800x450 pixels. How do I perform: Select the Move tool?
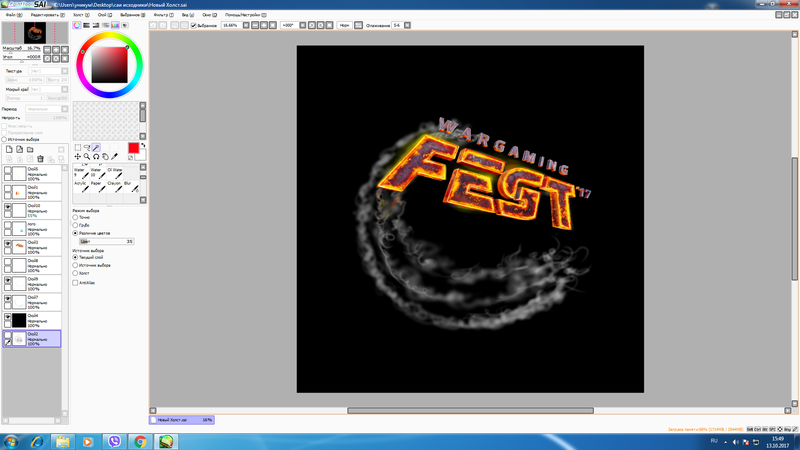point(78,157)
